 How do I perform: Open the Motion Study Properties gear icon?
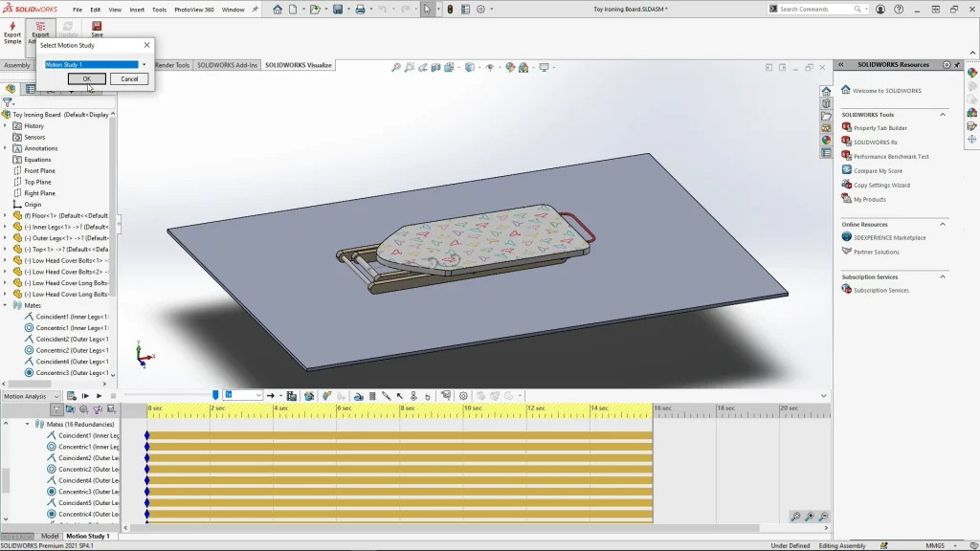(x=463, y=396)
